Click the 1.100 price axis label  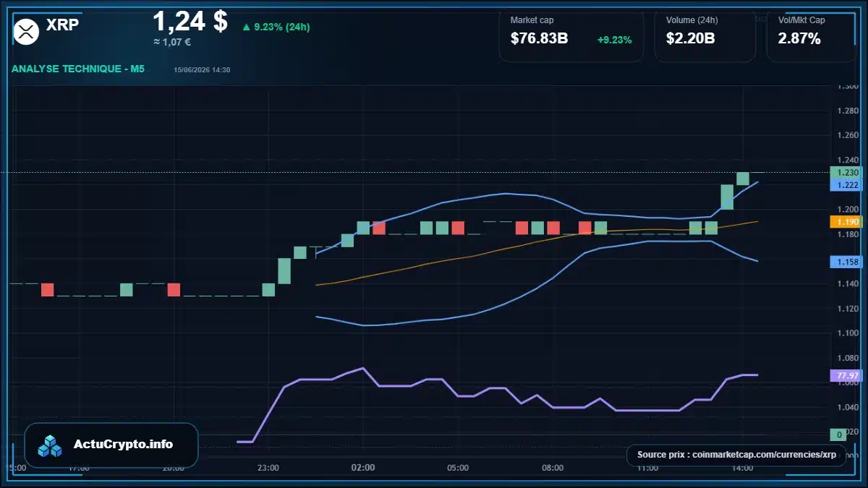(x=847, y=333)
